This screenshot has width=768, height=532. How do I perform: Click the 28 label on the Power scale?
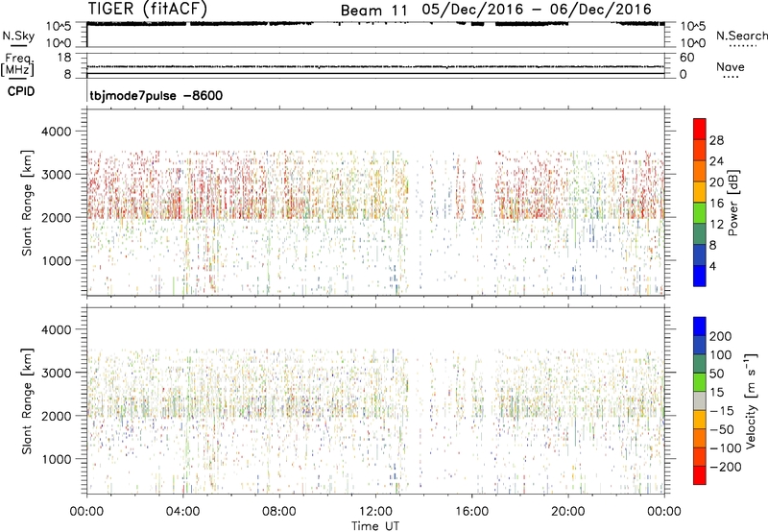[x=716, y=140]
